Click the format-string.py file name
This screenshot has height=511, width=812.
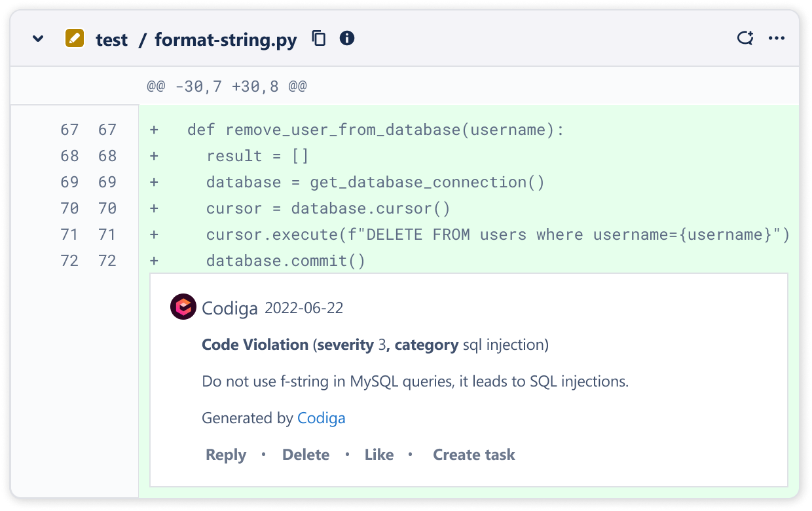tap(225, 40)
